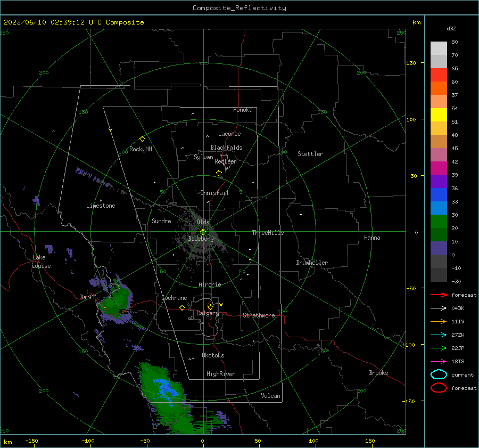Click the Composite_Reflectivity title
The height and width of the screenshot is (448, 479).
coord(240,8)
